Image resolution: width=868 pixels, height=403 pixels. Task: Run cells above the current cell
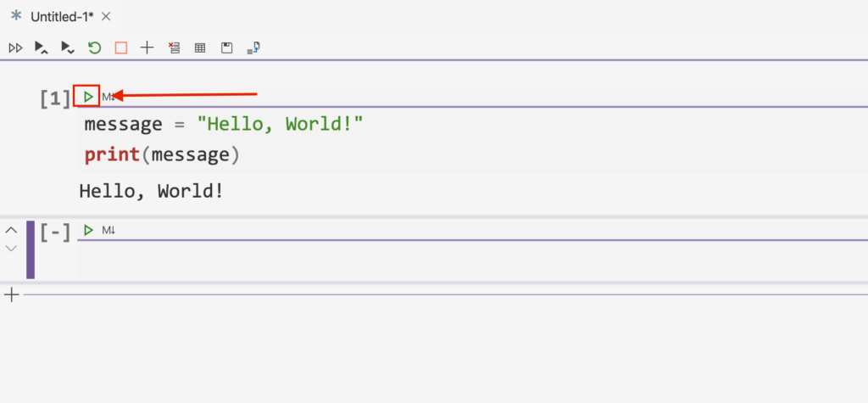tap(42, 48)
